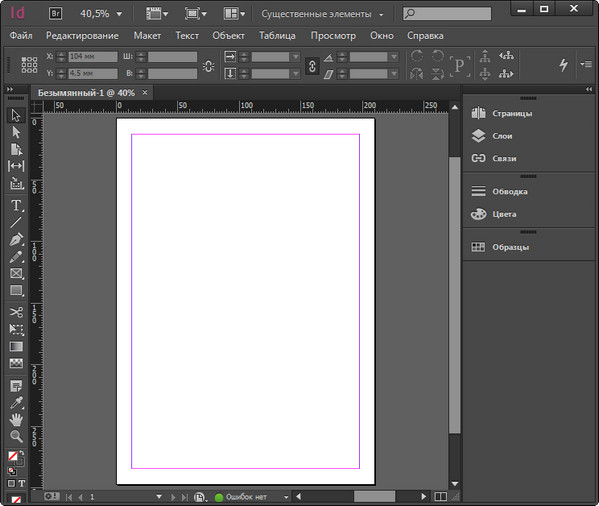This screenshot has height=506, width=599.
Task: Open the Редактирование menu
Action: (x=82, y=36)
